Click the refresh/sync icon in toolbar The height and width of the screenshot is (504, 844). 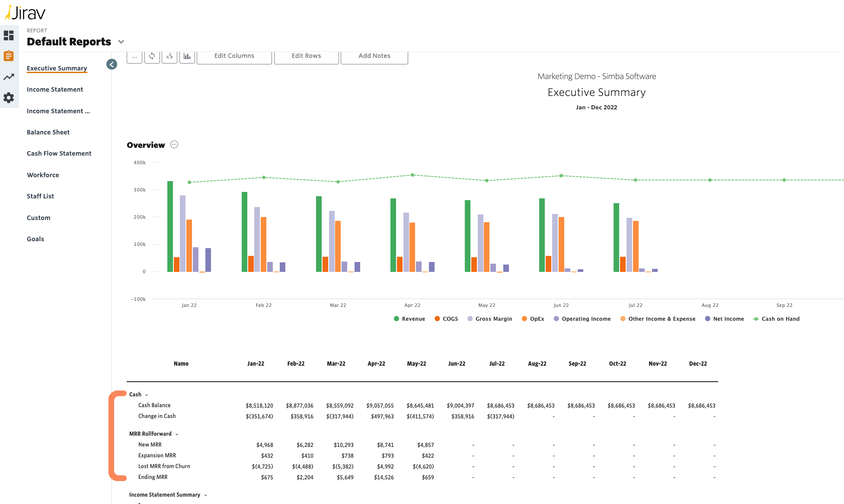click(x=152, y=56)
